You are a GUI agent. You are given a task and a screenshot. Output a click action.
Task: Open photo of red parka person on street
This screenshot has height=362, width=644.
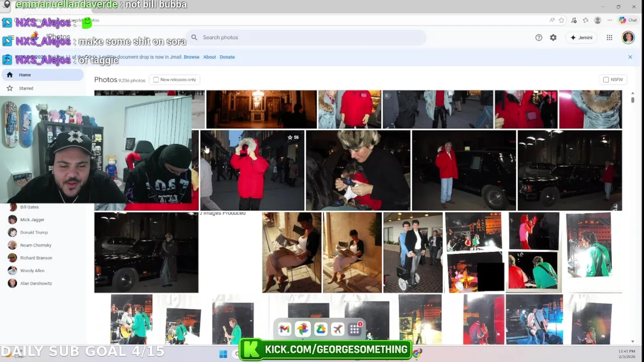pyautogui.click(x=252, y=170)
